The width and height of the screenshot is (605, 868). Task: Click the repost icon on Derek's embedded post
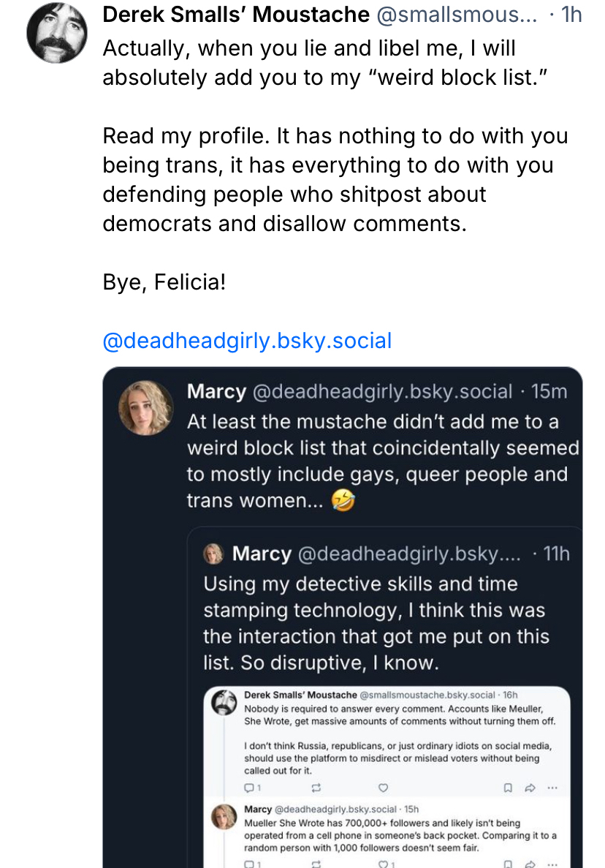click(316, 788)
